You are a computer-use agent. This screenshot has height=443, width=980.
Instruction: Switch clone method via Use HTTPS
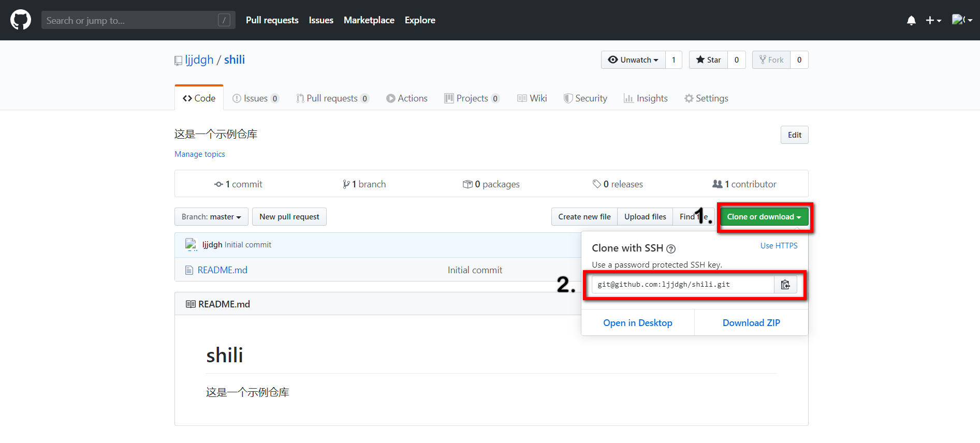click(x=779, y=246)
